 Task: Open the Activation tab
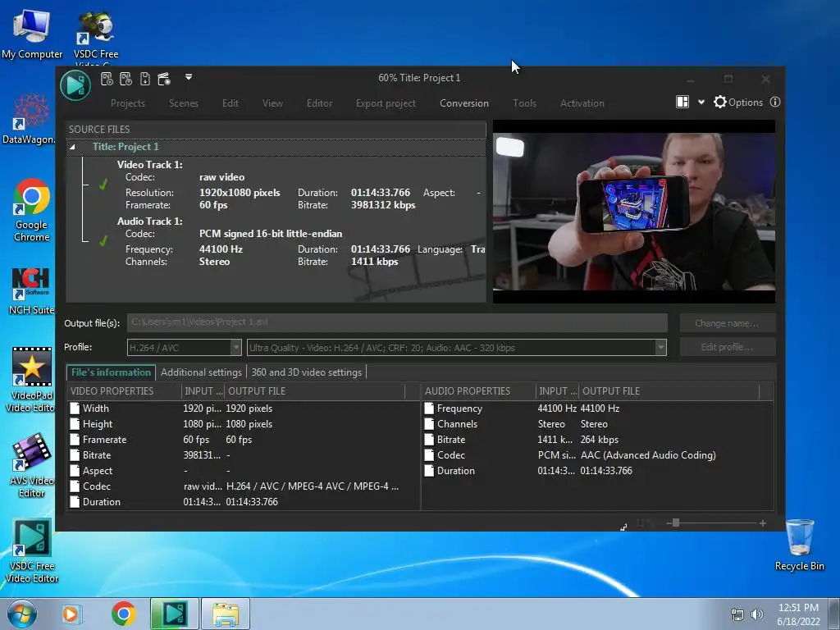(582, 103)
